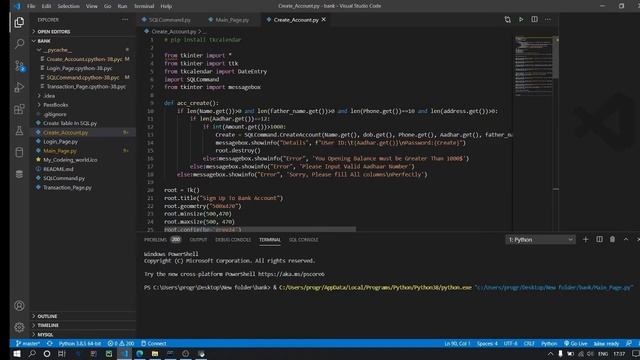Expand the PassBooks folder
Image resolution: width=640 pixels, height=360 pixels.
point(56,105)
